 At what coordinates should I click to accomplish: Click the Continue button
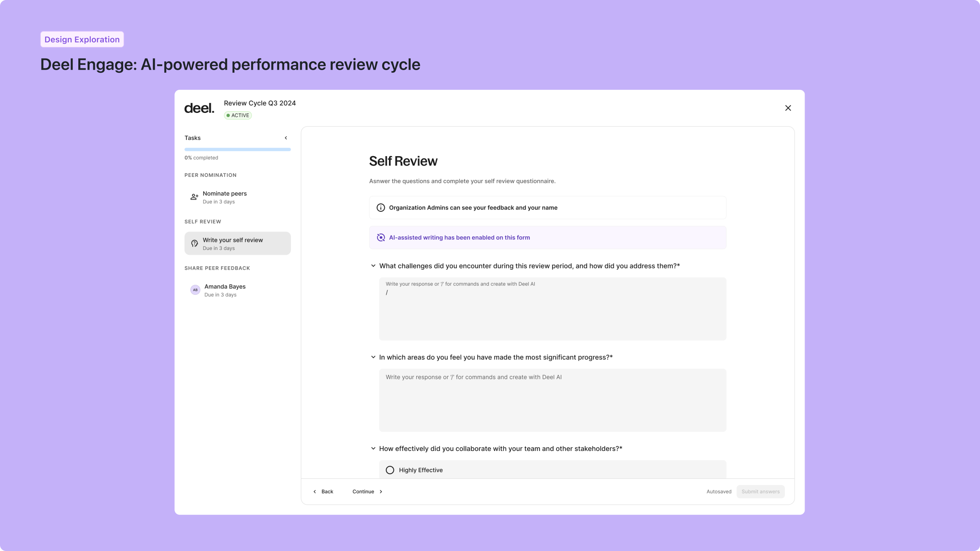[367, 492]
